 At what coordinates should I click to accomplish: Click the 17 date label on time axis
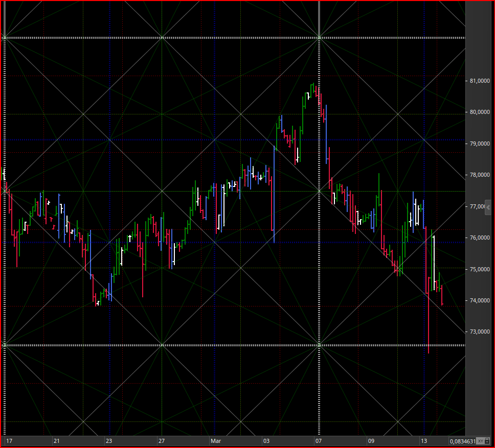click(x=10, y=441)
